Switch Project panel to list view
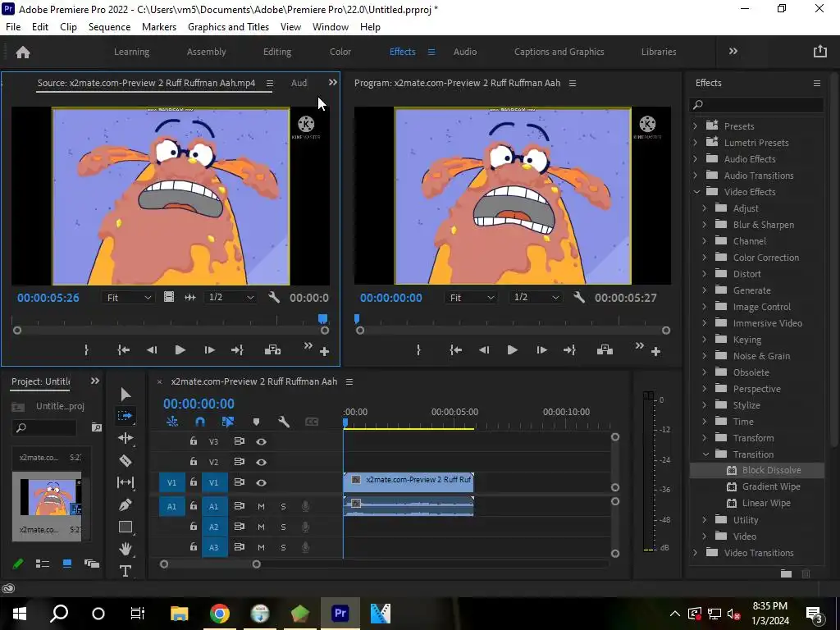This screenshot has width=840, height=630. point(43,564)
